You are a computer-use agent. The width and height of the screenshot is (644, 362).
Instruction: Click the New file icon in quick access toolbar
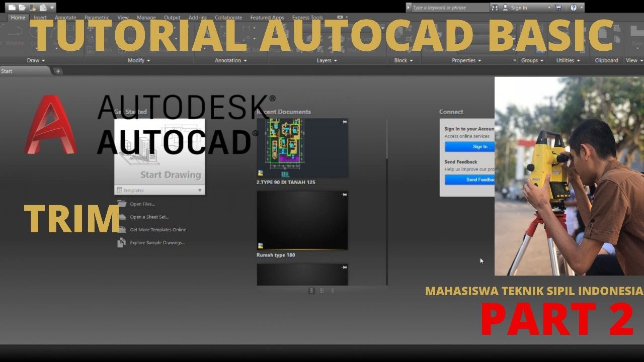[12, 8]
